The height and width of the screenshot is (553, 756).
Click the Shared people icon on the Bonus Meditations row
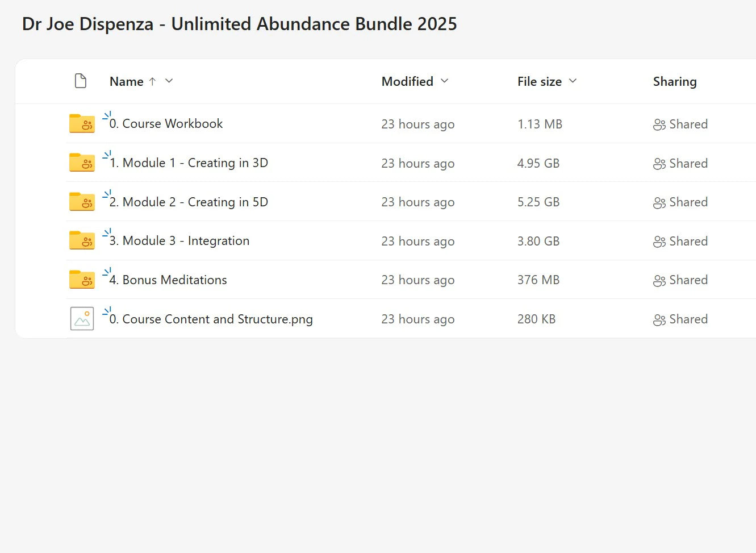pos(659,280)
